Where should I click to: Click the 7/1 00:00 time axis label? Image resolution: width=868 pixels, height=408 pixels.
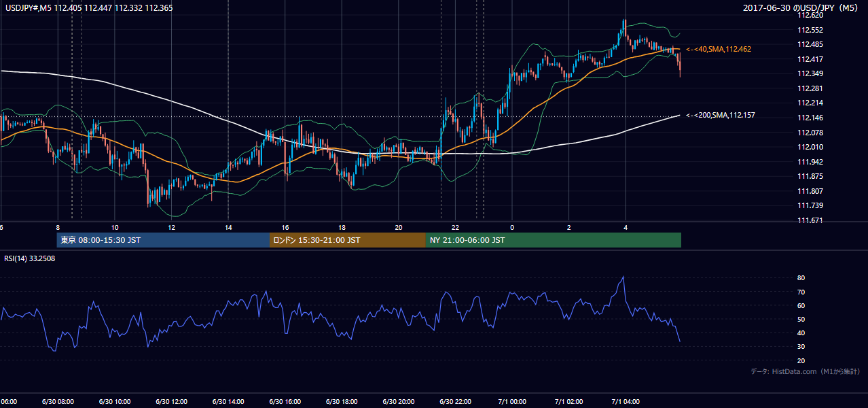[x=512, y=402]
